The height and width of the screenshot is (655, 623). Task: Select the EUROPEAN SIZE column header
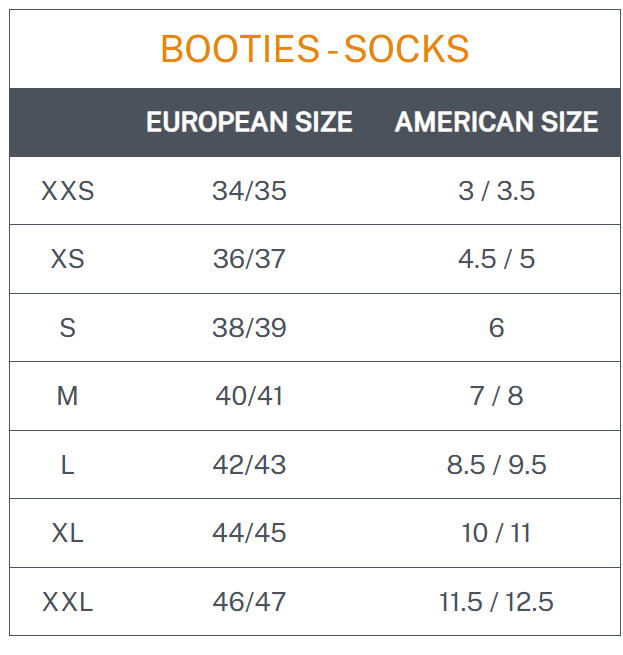249,122
